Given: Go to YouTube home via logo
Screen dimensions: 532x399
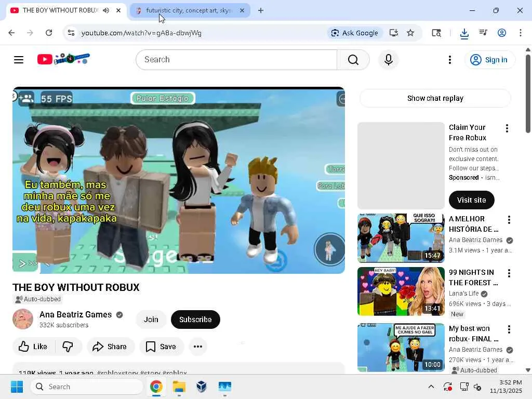Looking at the screenshot, I should pos(63,59).
